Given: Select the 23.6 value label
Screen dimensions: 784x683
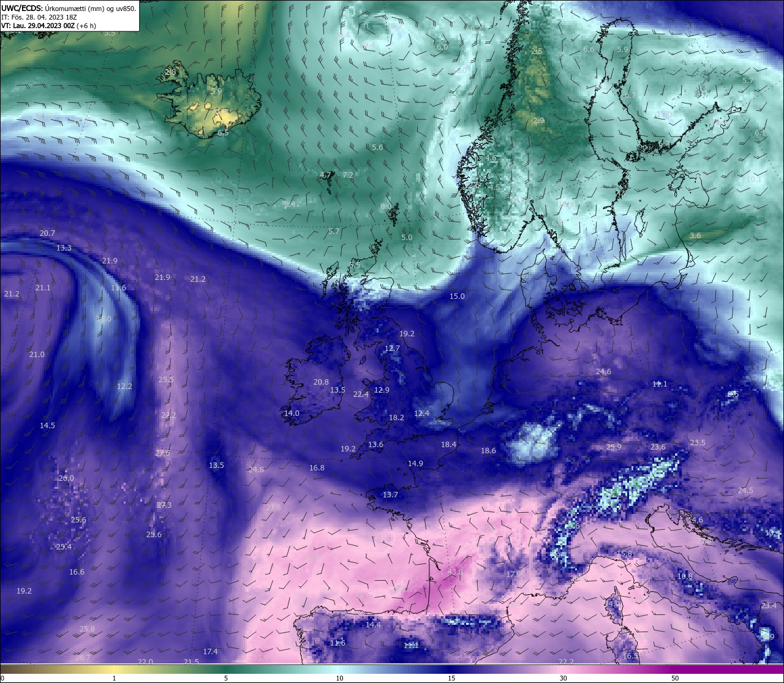Looking at the screenshot, I should tap(658, 447).
